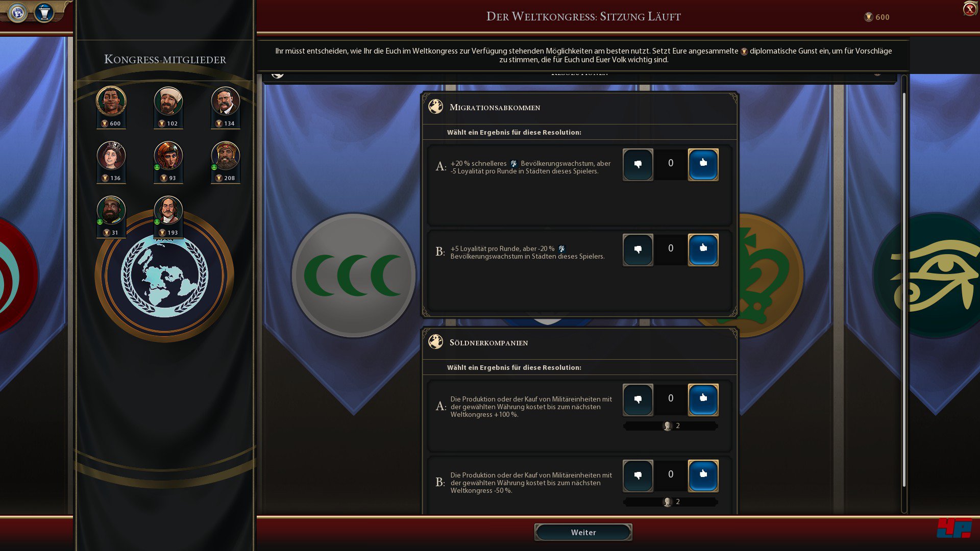Viewport: 980px width, 551px height.
Task: Open the world congress globe icon top-left
Action: (x=18, y=12)
